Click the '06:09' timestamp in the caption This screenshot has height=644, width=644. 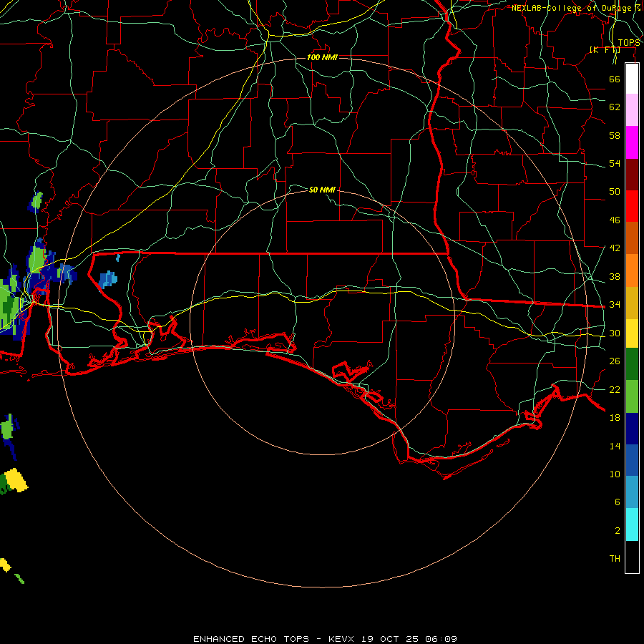[x=441, y=639]
